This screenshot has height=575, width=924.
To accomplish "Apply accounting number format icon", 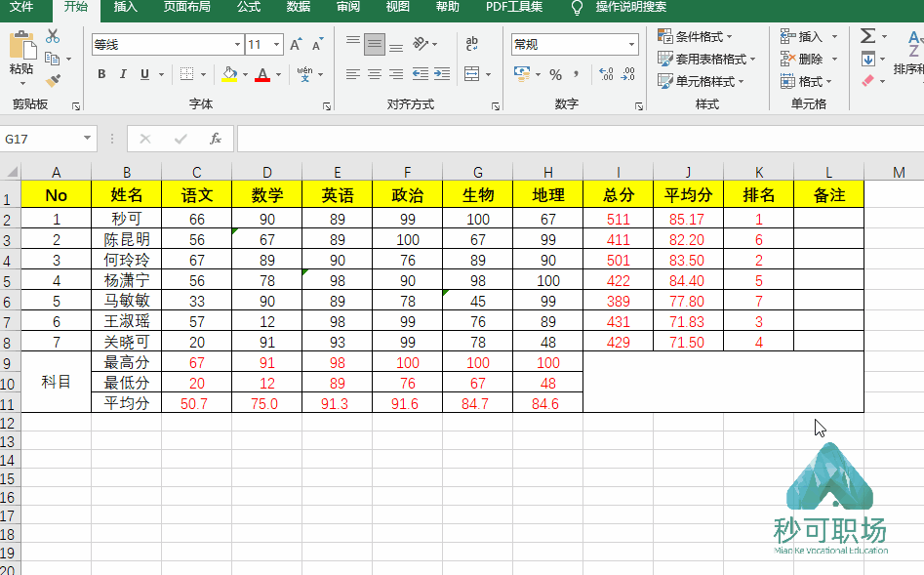I will point(521,74).
